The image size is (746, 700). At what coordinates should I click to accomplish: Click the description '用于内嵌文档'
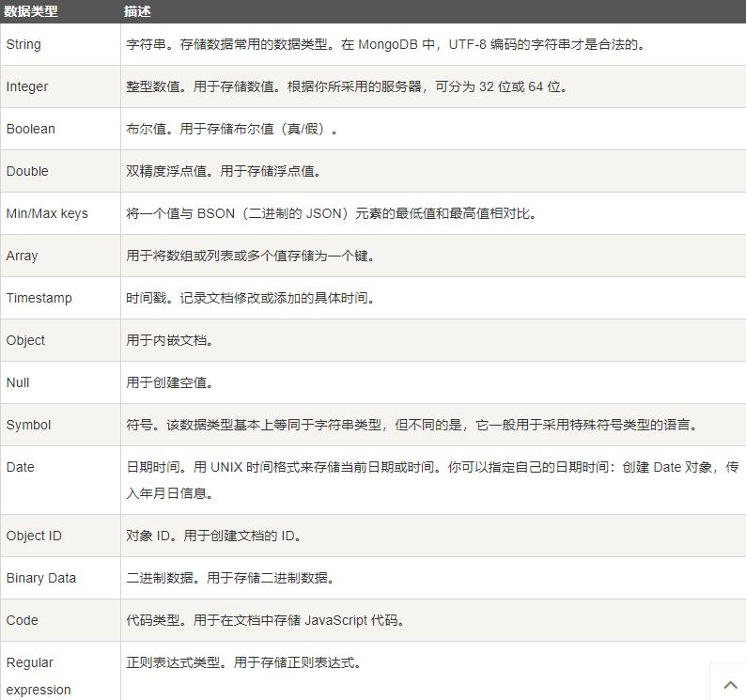tap(169, 341)
